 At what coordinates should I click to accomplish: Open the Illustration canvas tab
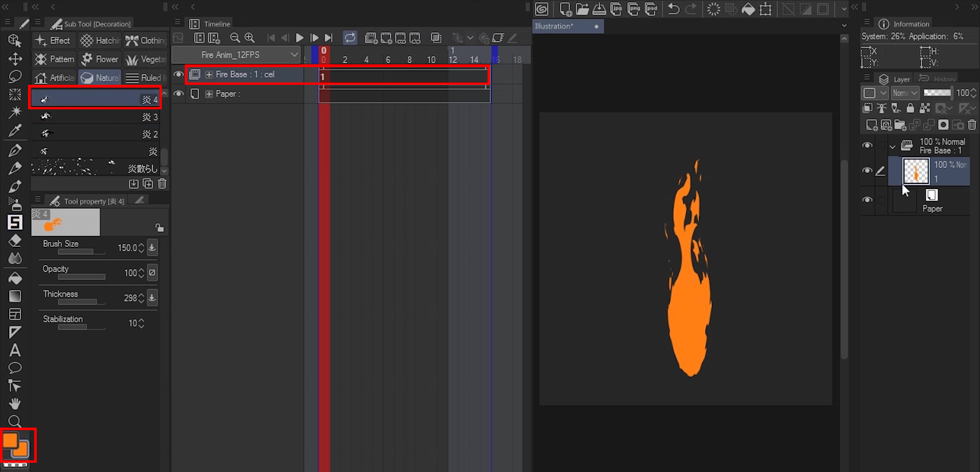[x=554, y=26]
